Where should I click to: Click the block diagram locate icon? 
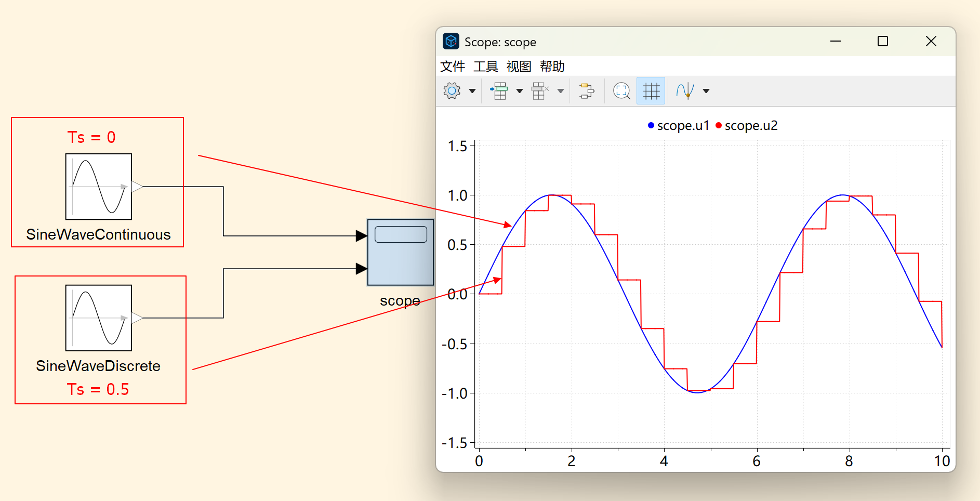[x=587, y=91]
